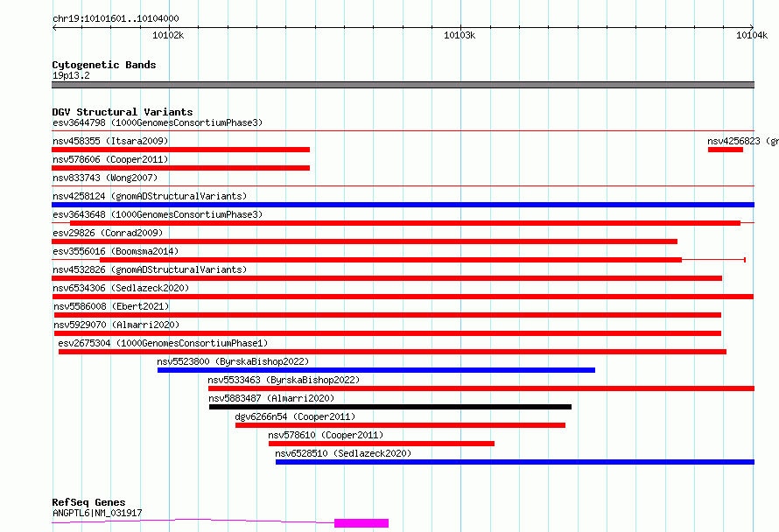Click the gray 19p13.2 cytogenetic band bar
Viewport: 779px width, 532px height.
tap(403, 85)
